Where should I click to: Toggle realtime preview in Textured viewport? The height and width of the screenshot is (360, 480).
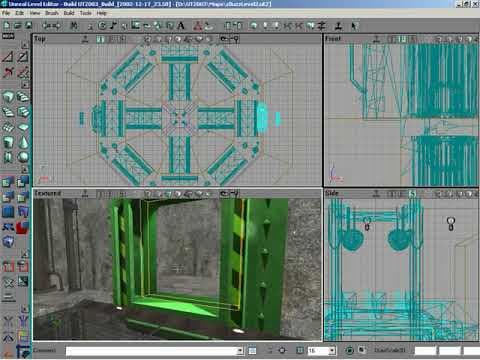[x=85, y=194]
